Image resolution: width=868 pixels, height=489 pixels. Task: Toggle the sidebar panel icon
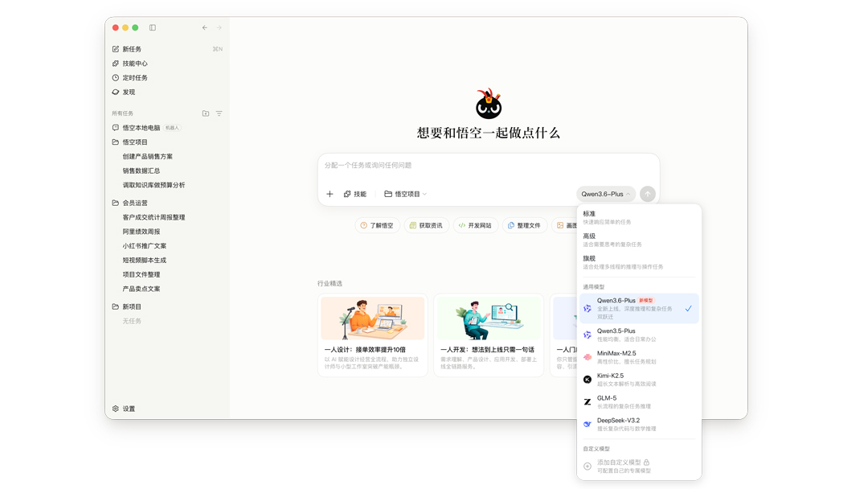pos(153,27)
